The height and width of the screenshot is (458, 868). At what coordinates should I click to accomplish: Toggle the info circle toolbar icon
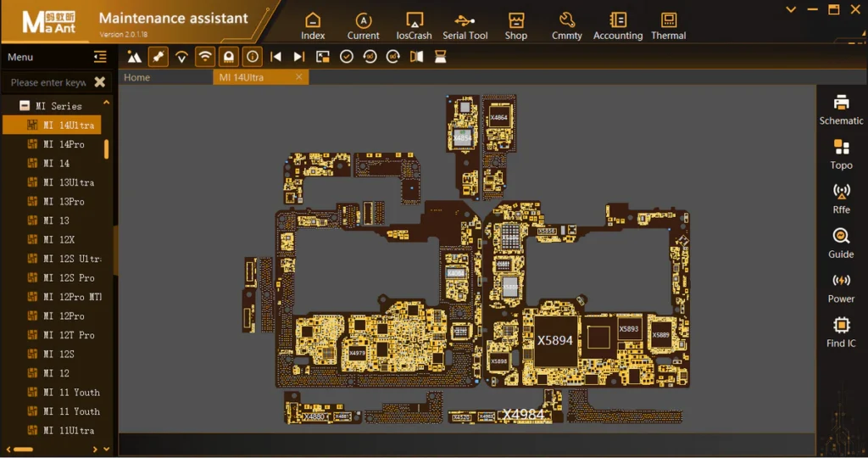click(253, 57)
